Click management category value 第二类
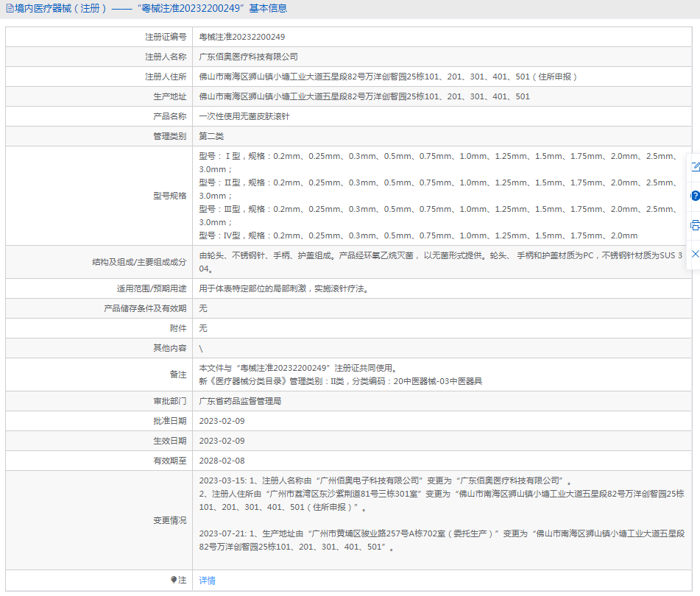This screenshot has width=700, height=596. click(211, 136)
